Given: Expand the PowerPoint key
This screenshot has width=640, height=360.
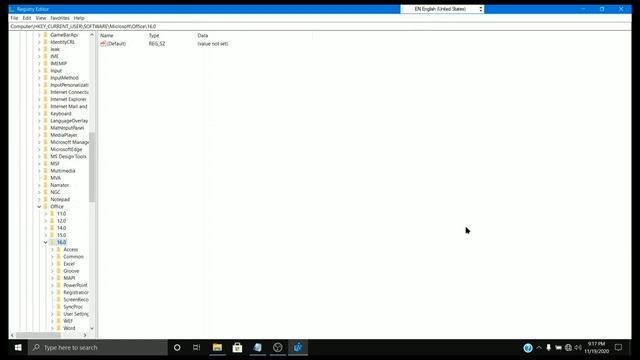Looking at the screenshot, I should tap(52, 285).
